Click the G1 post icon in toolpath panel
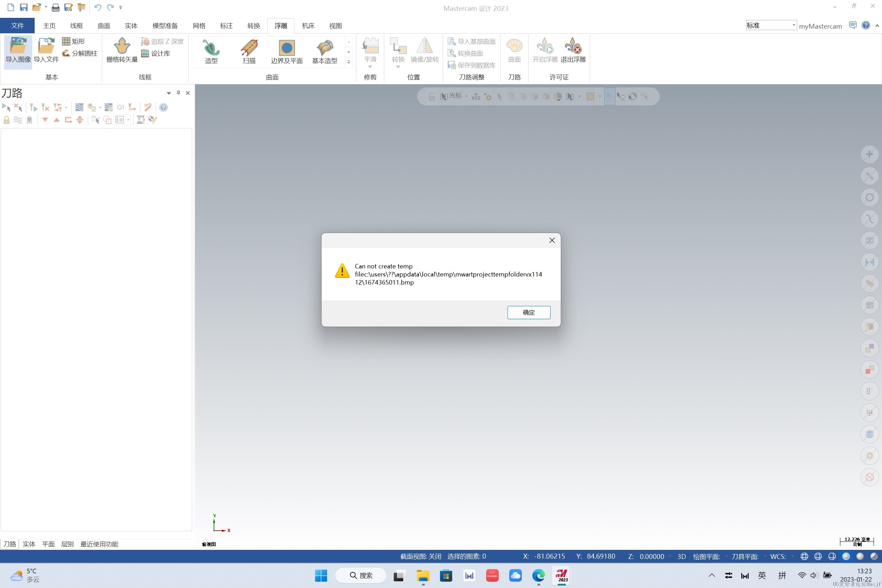The height and width of the screenshot is (588, 882). pos(120,108)
